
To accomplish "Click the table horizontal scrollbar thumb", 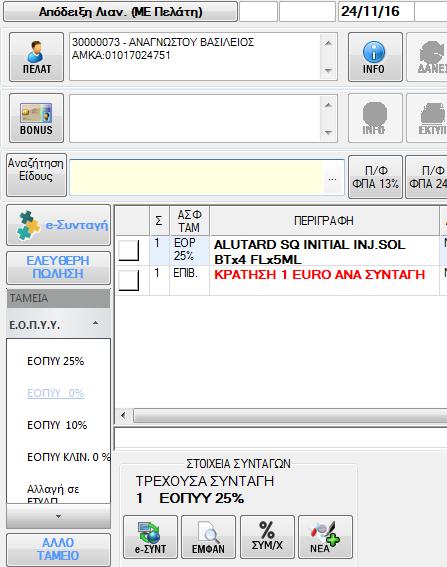I will pyautogui.click(x=290, y=415).
